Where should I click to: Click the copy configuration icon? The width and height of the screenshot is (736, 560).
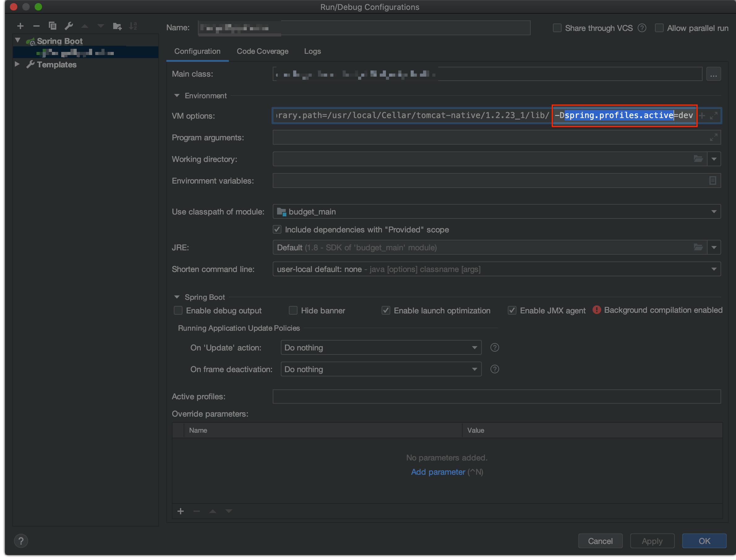pyautogui.click(x=52, y=26)
